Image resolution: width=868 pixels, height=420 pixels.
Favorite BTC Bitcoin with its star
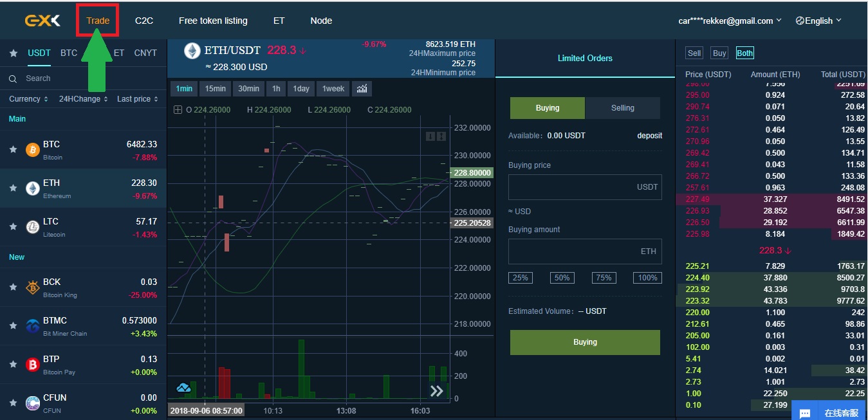(x=13, y=149)
